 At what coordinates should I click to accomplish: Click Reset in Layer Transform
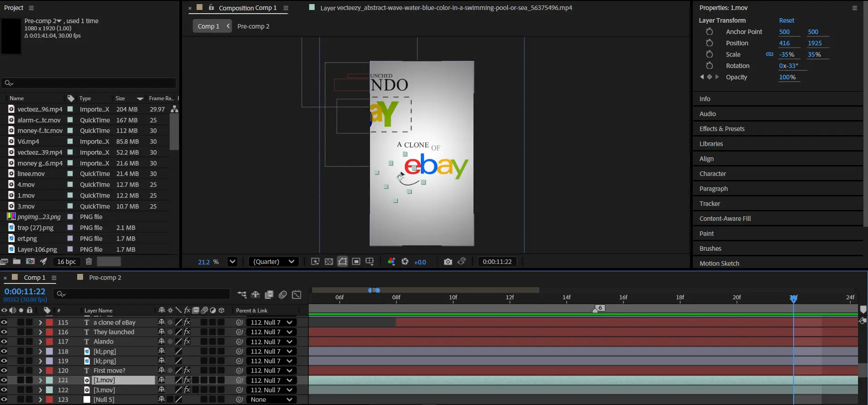[786, 20]
